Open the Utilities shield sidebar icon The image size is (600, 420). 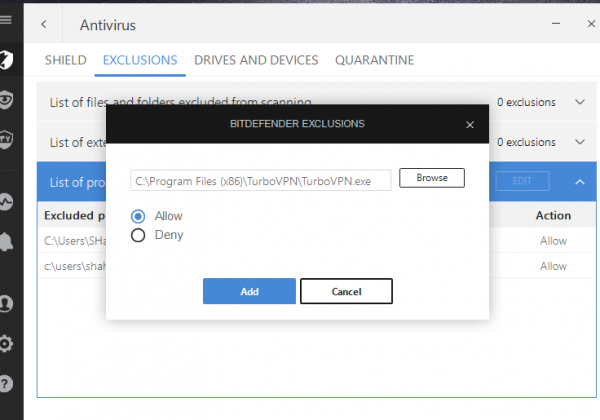click(x=6, y=140)
